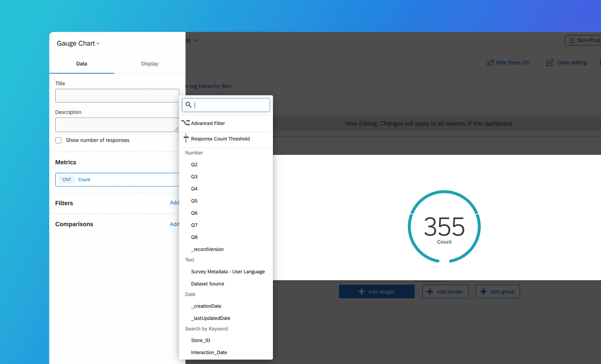Click the Response Count Threshold ruler icon
The image size is (601, 364).
(186, 138)
